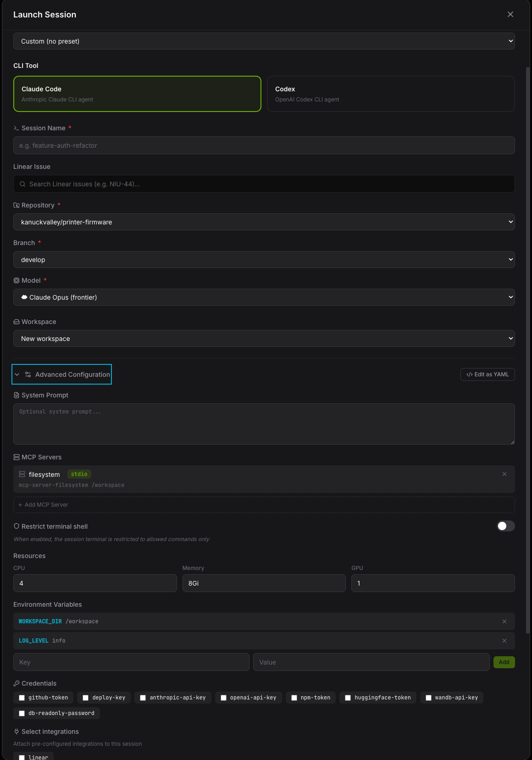The width and height of the screenshot is (532, 760).
Task: Remove the LOG_LEVEL environment variable
Action: [504, 641]
